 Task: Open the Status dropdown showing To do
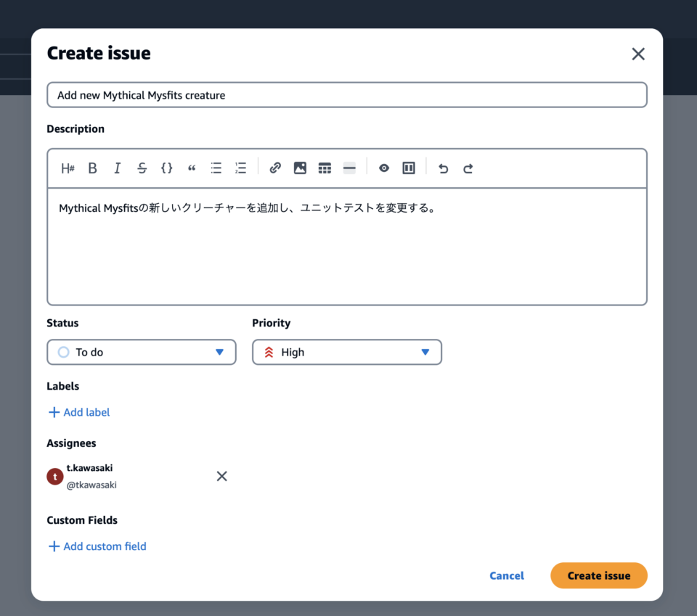(x=141, y=352)
